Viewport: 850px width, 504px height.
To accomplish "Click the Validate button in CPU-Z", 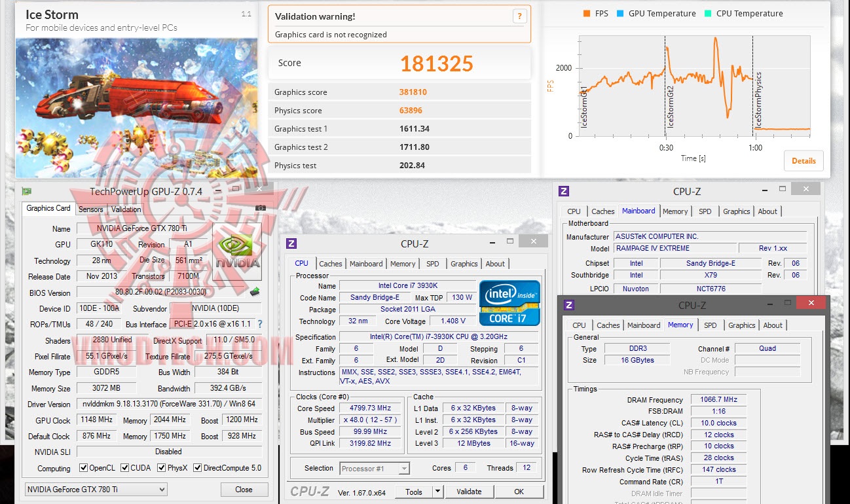I will 469,492.
